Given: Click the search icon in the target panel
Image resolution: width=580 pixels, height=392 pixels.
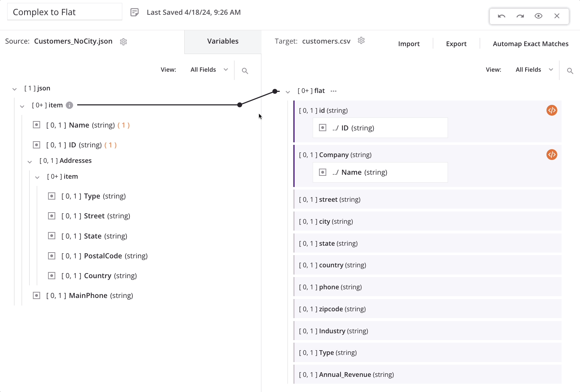Looking at the screenshot, I should [x=570, y=71].
